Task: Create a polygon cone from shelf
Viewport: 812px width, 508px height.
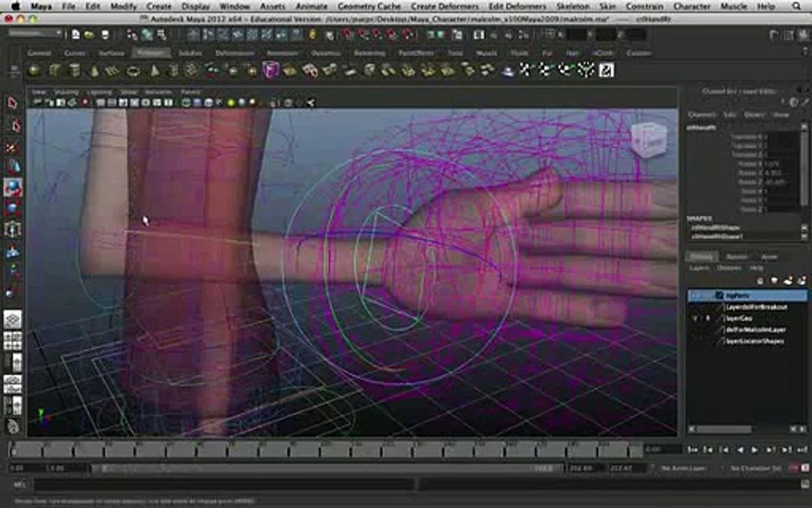Action: (94, 70)
